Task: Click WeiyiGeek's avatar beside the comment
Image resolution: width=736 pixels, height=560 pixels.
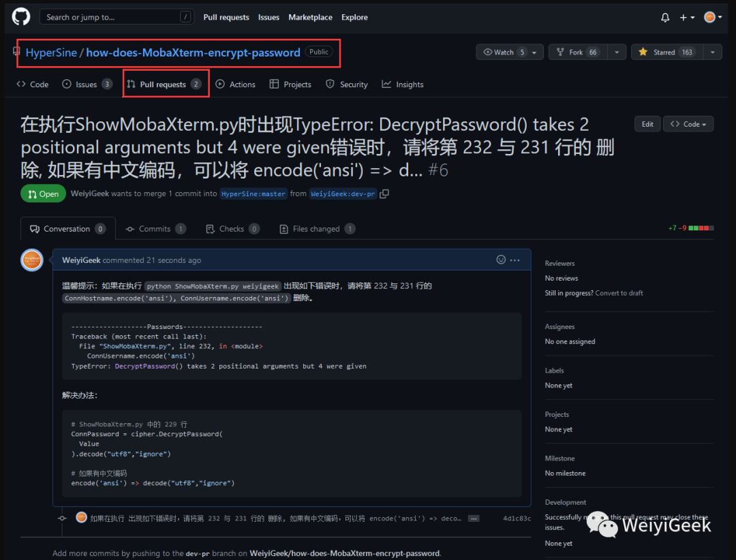Action: coord(32,260)
